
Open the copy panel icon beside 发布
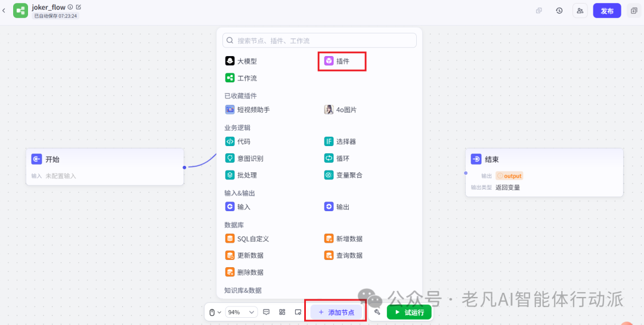pos(634,11)
